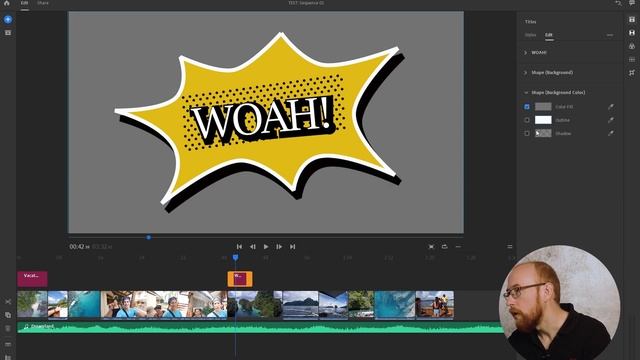
Task: Open the Outline white swatch
Action: 543,120
